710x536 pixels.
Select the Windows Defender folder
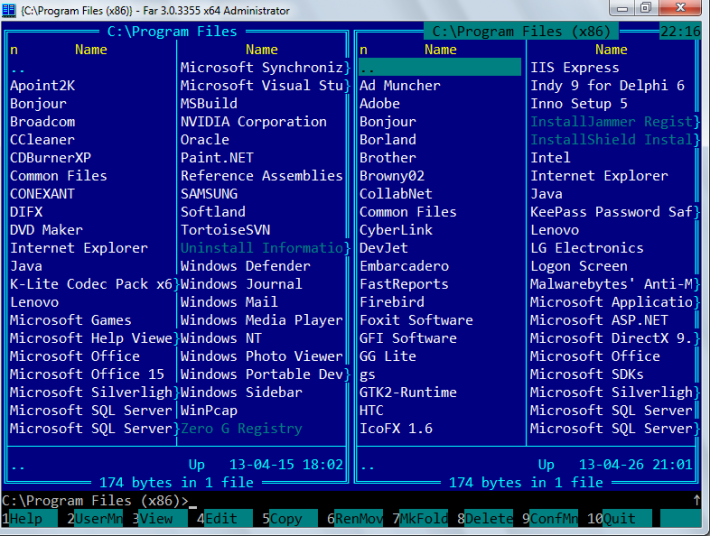point(245,266)
